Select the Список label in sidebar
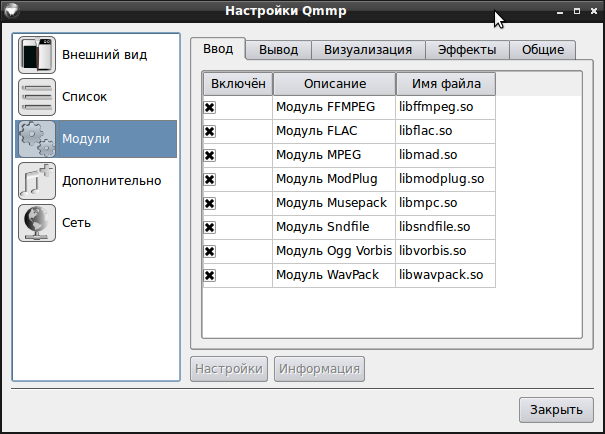 point(84,97)
